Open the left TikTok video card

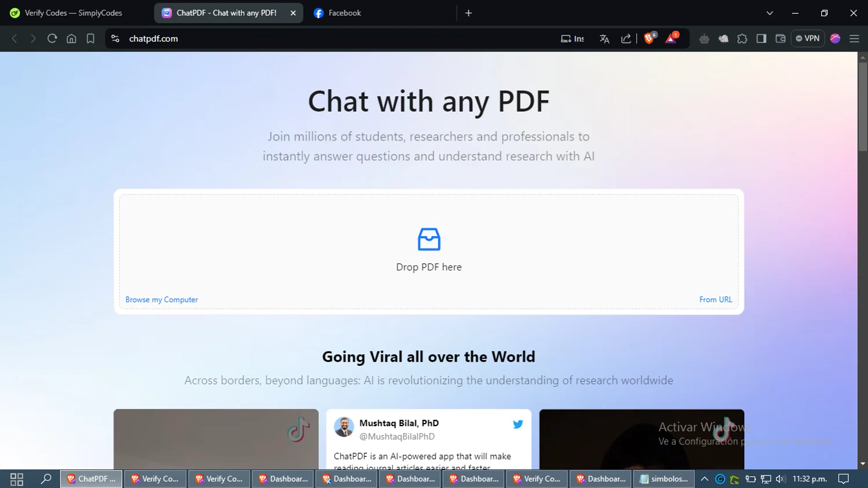tap(216, 439)
